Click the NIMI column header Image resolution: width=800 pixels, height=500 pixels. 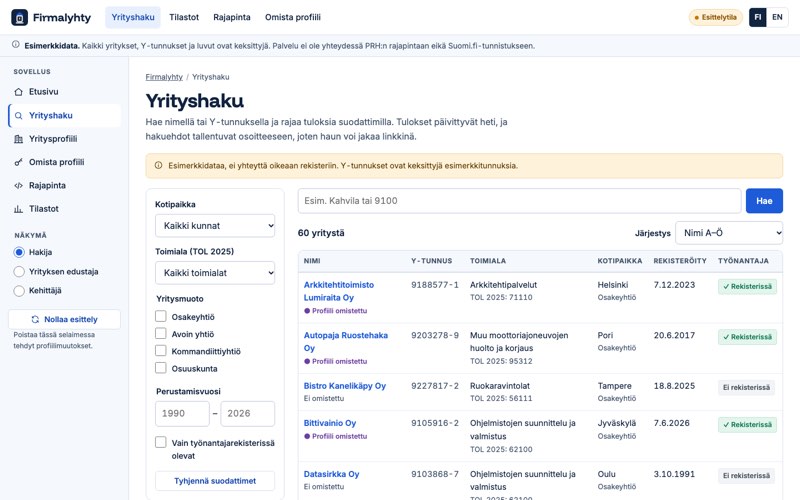(x=312, y=261)
